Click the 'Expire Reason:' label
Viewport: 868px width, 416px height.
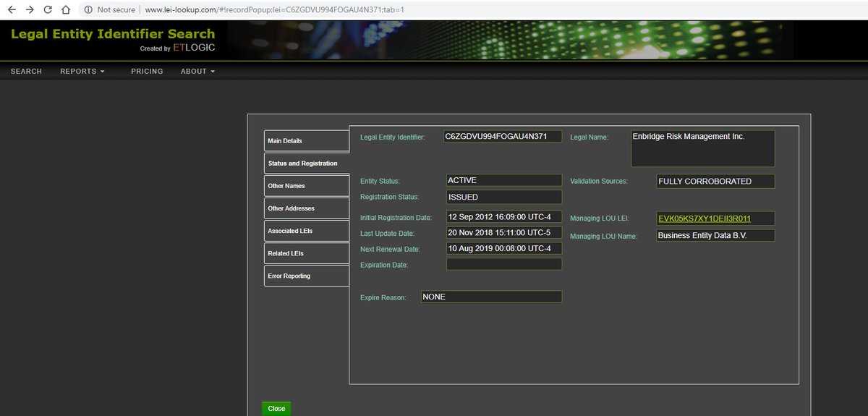[x=383, y=297]
